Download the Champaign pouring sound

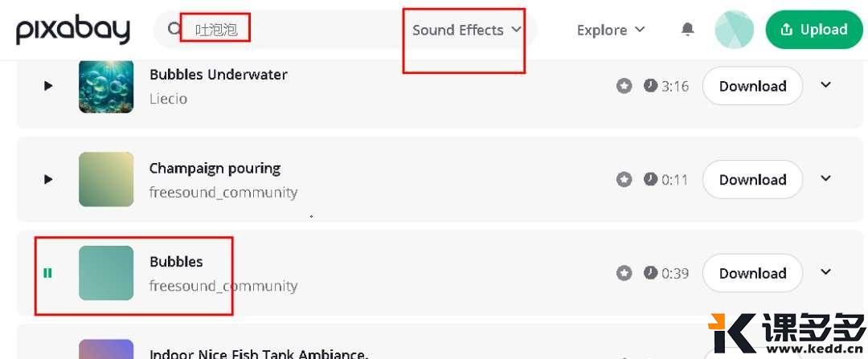point(752,180)
